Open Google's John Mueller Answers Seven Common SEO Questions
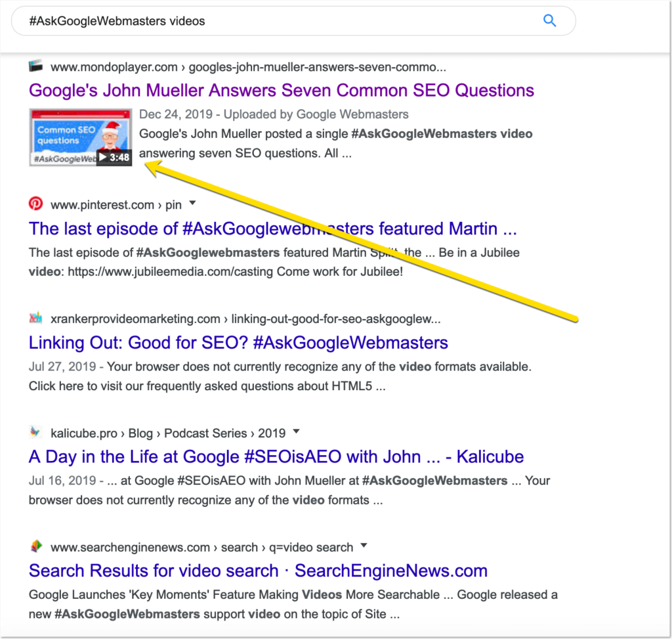Screen dimensions: 672x639 [282, 91]
